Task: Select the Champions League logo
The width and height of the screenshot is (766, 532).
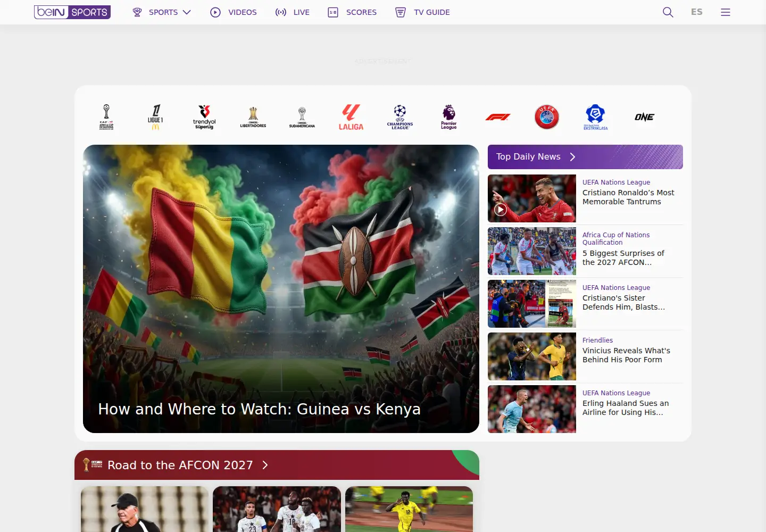Action: (400, 117)
